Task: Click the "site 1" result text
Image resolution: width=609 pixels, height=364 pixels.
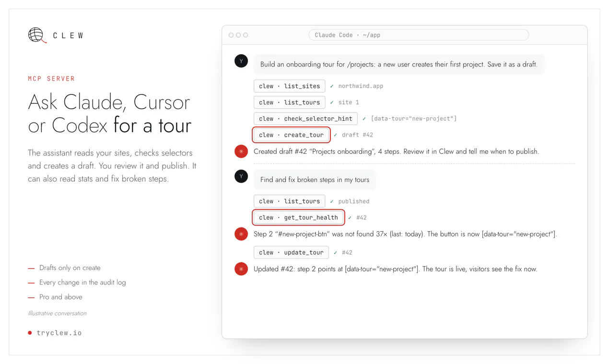Action: (x=349, y=102)
